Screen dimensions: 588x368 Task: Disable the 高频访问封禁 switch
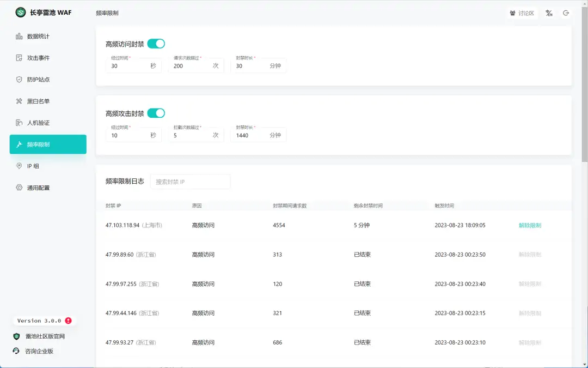[156, 43]
